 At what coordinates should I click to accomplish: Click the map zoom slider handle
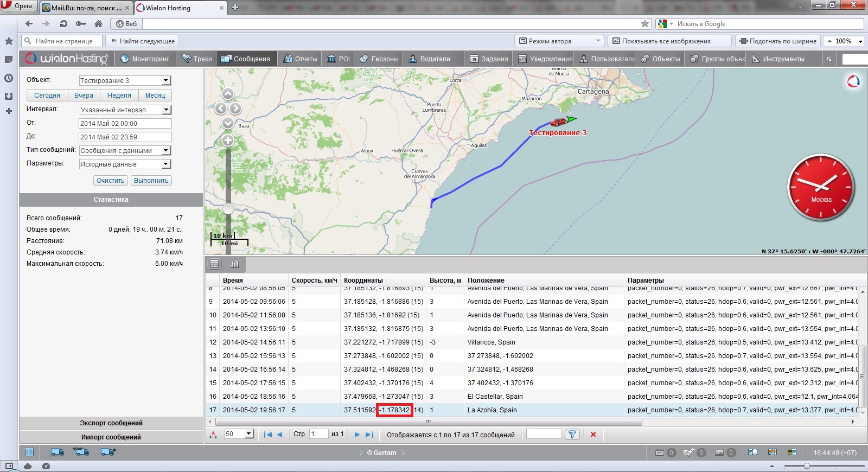[x=228, y=209]
